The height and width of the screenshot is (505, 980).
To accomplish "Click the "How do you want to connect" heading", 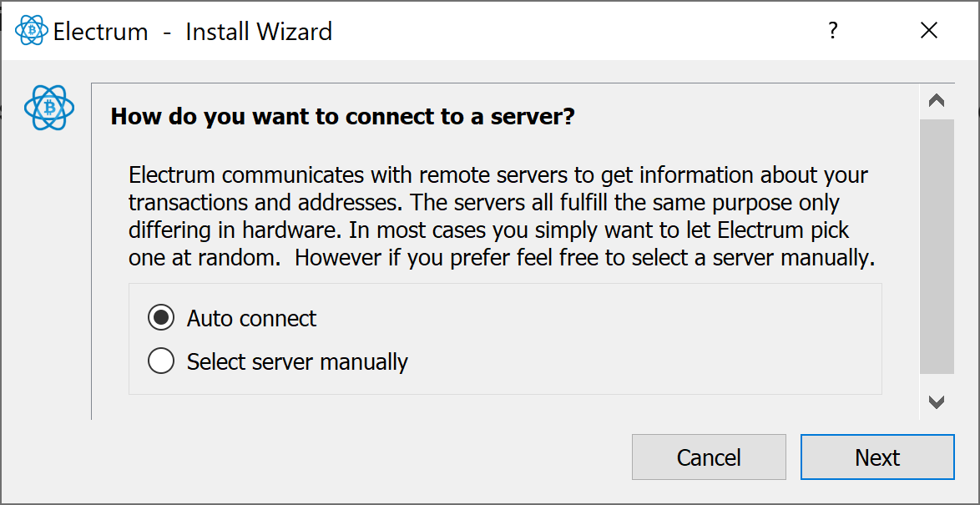I will (x=343, y=116).
